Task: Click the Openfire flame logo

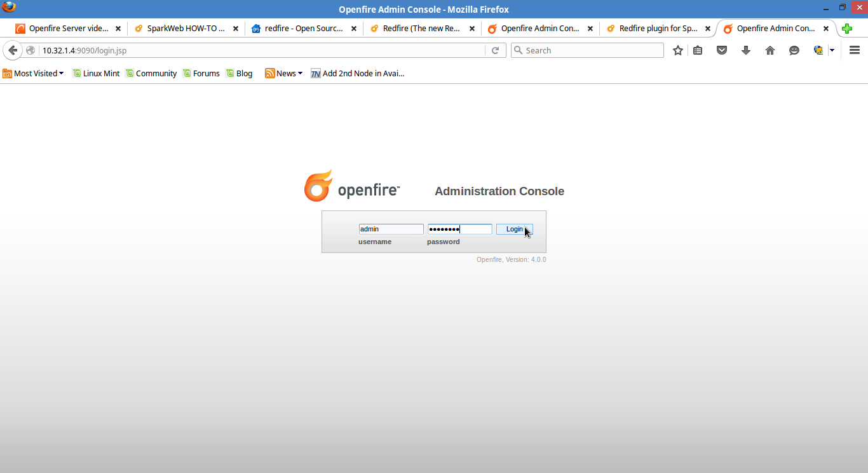Action: (318, 186)
